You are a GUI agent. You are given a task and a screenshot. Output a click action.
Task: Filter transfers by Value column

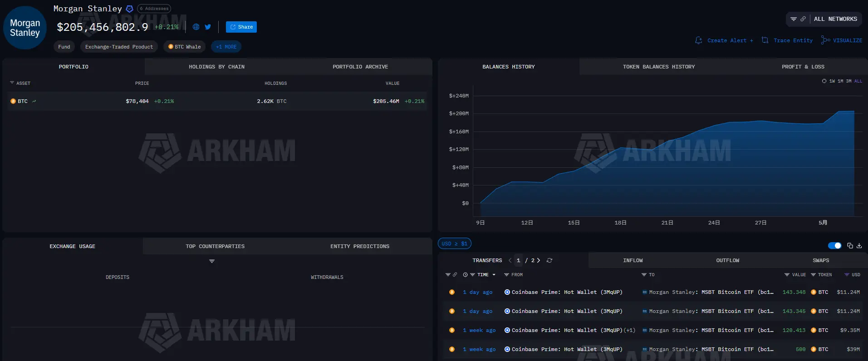tap(787, 275)
